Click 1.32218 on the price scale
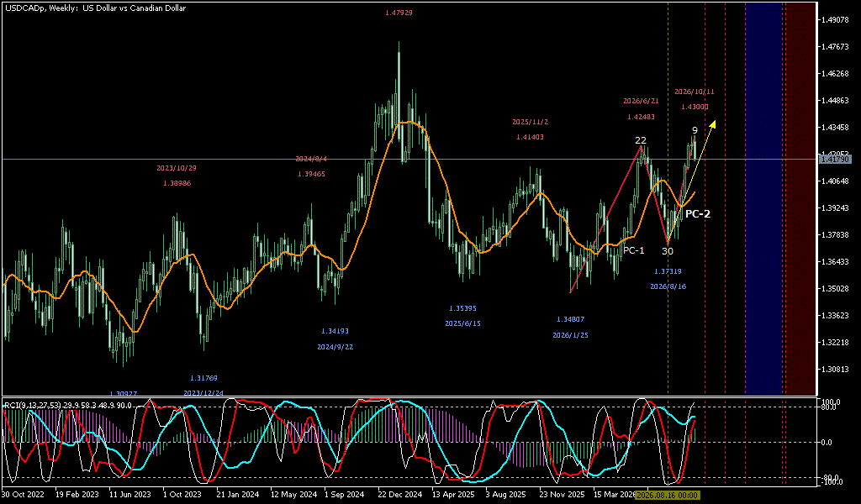 (x=835, y=342)
